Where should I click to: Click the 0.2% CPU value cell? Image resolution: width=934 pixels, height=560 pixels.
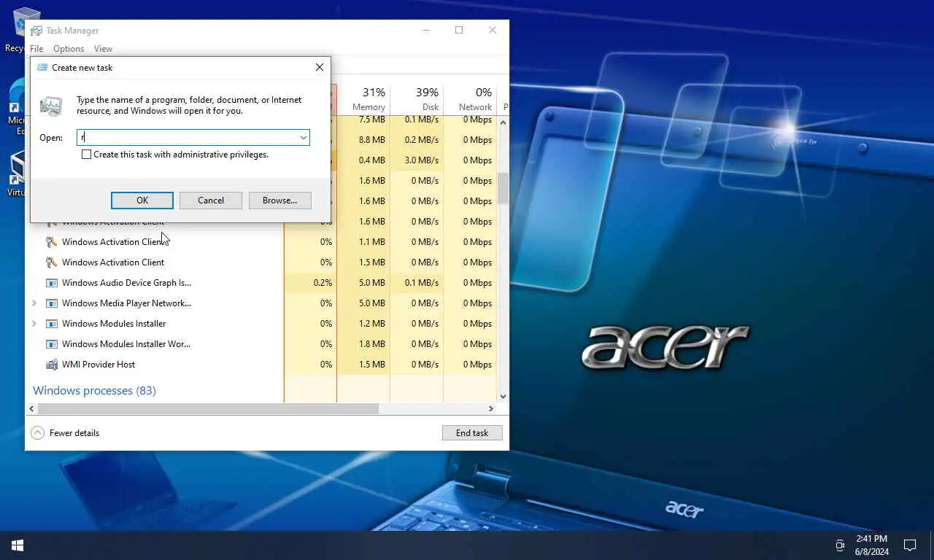[x=311, y=282]
